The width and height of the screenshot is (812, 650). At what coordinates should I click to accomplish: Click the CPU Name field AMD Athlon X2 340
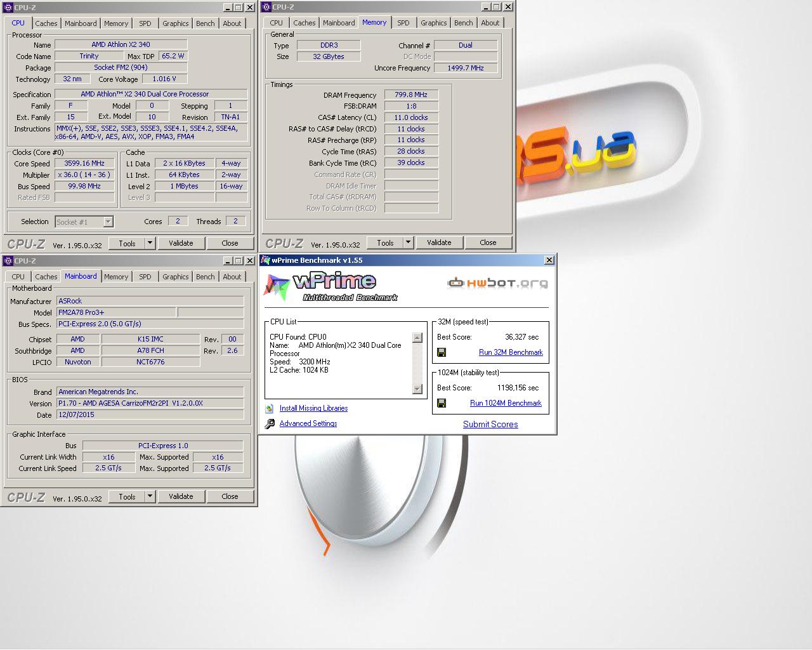click(121, 44)
